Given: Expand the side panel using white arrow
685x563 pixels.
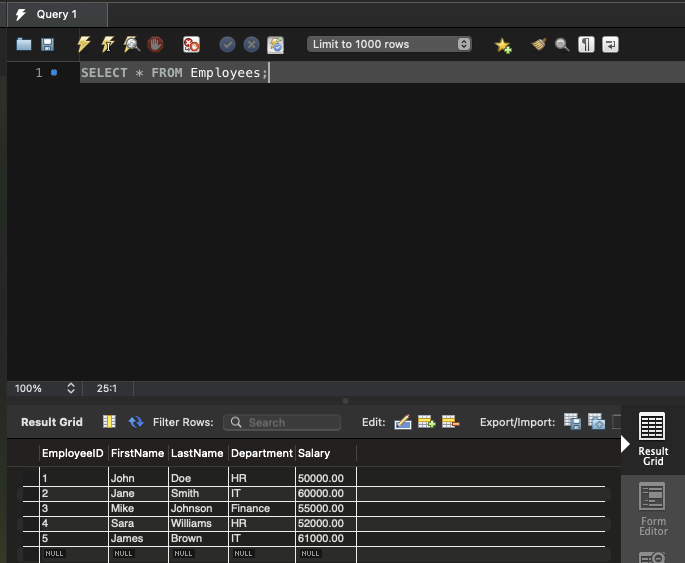Looking at the screenshot, I should point(626,443).
